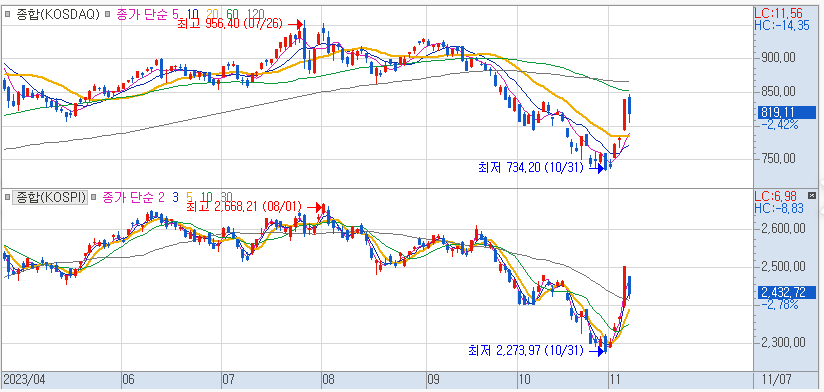Viewport: 824px width, 392px height.
Task: Click the 2,600,00 price axis label
Action: [x=785, y=230]
